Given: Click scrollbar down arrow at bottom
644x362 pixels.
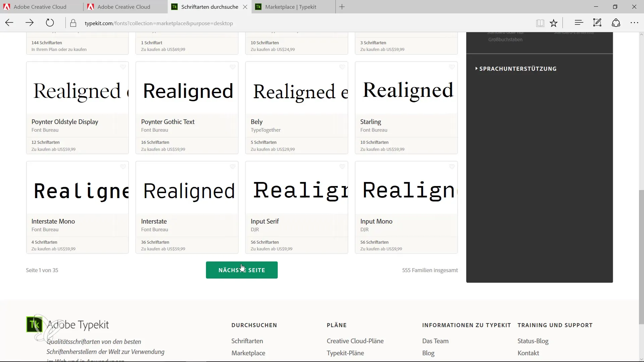Looking at the screenshot, I should click(641, 359).
